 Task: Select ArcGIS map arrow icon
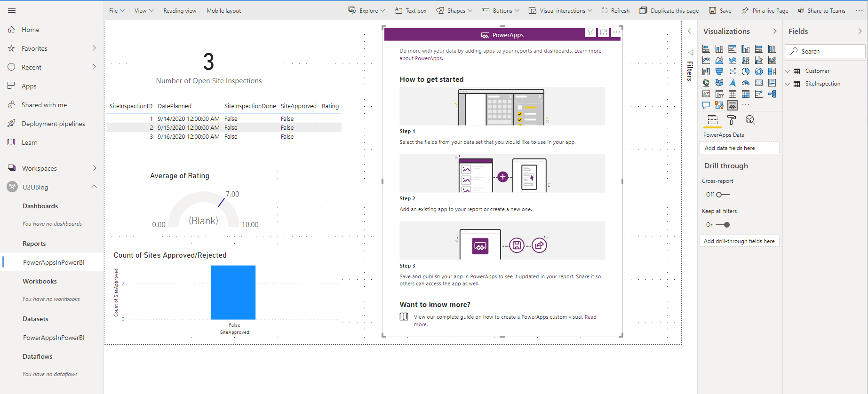pyautogui.click(x=733, y=83)
